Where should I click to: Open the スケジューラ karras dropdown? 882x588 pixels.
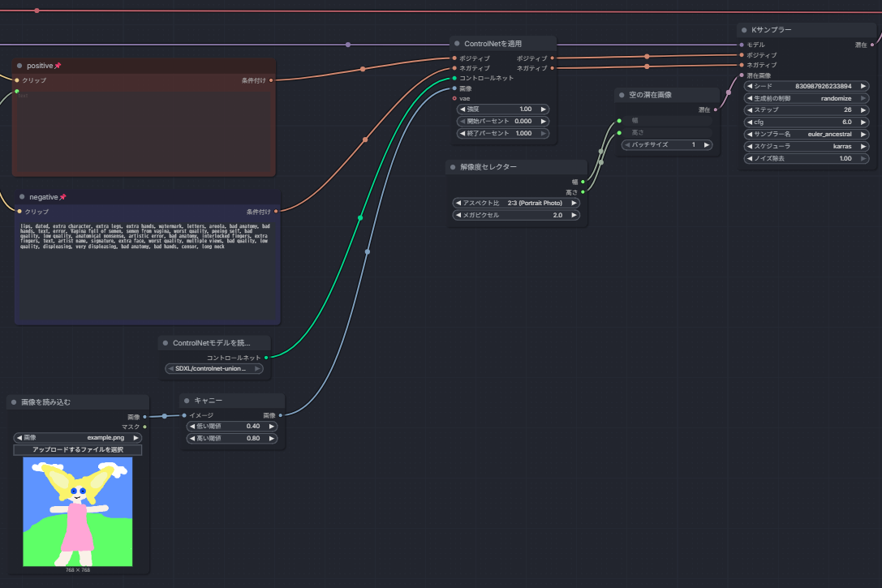pos(806,147)
